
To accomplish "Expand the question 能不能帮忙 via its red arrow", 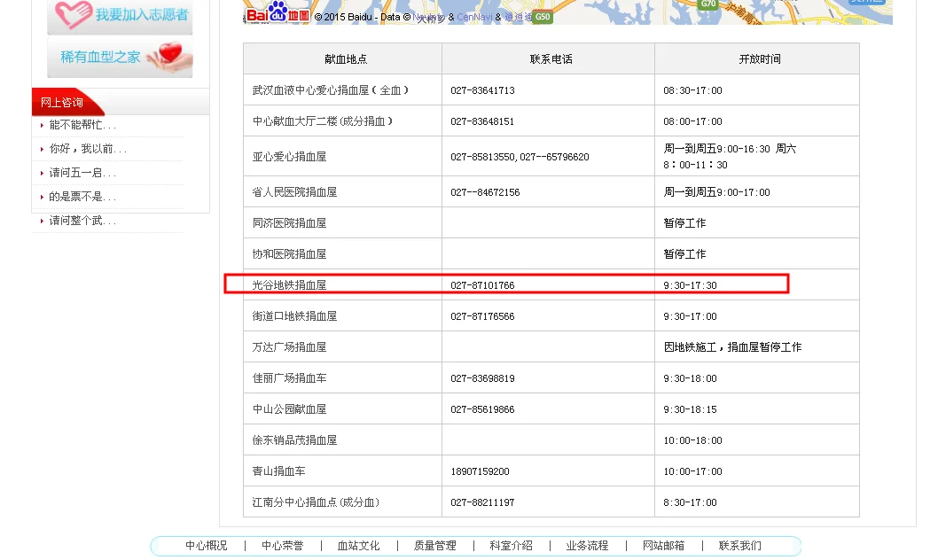I will coord(41,126).
